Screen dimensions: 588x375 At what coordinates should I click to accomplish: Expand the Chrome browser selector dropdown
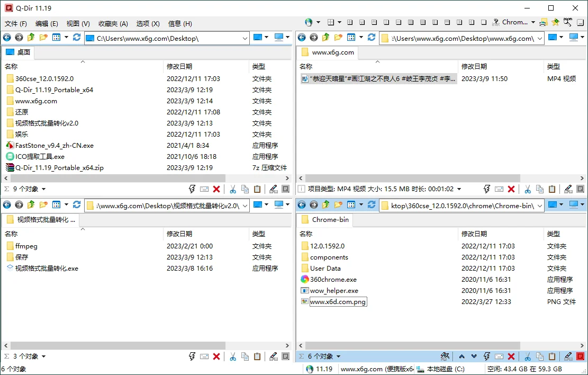tap(532, 22)
